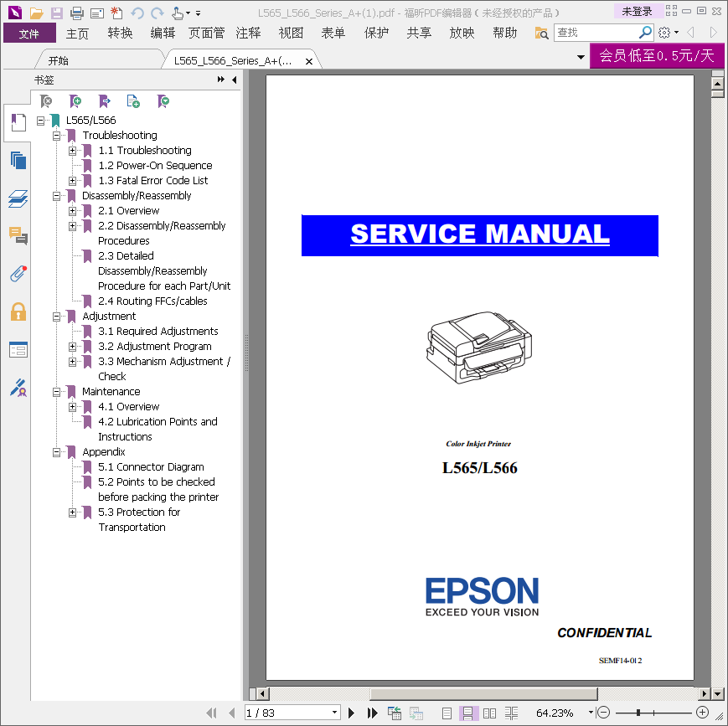Open 2.4 Routing FFCs/cables bookmark
This screenshot has height=726, width=728.
tap(152, 301)
